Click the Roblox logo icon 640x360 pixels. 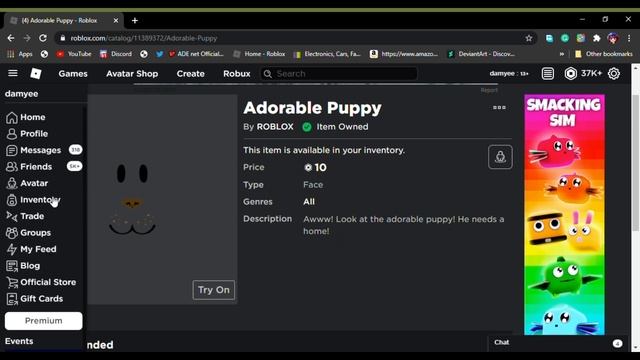[36, 73]
